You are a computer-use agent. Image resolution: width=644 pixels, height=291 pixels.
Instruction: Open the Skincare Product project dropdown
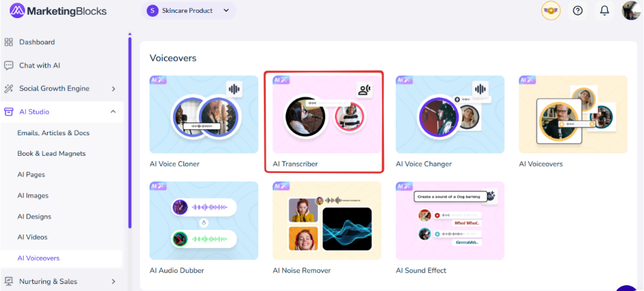[x=188, y=11]
